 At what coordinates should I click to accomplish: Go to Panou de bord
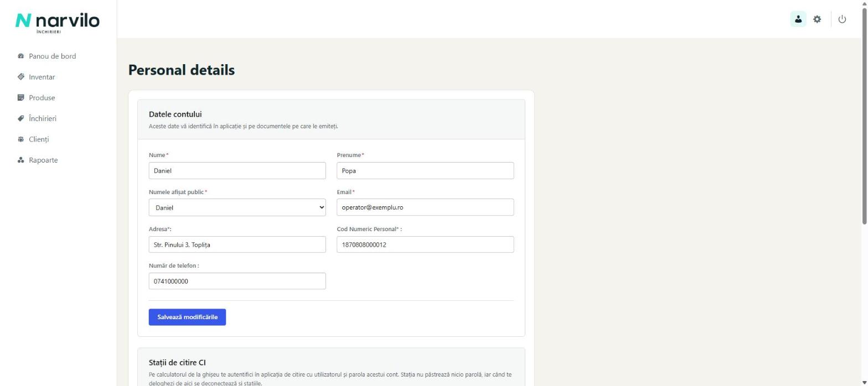pyautogui.click(x=52, y=56)
